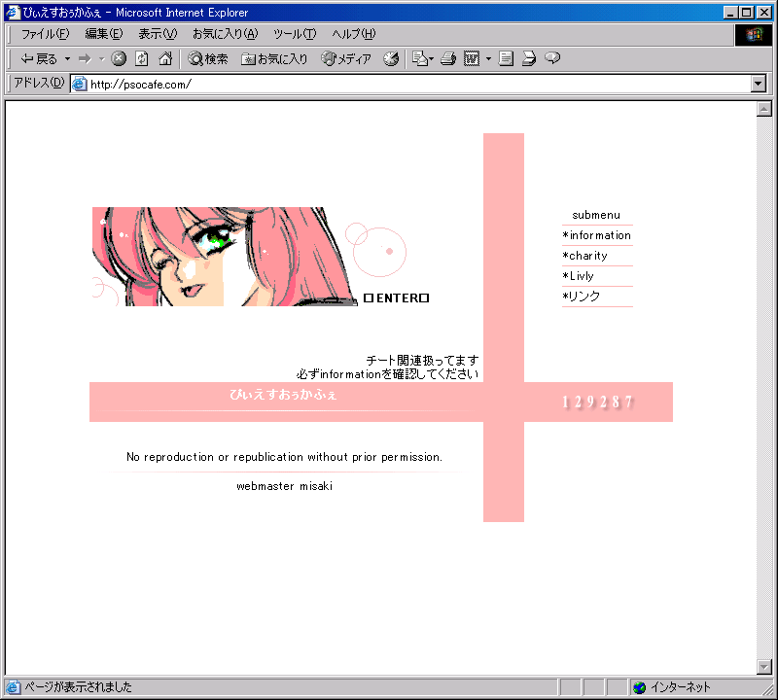The width and height of the screenshot is (778, 700).
Task: Open the Forward history dropdown arrow
Action: click(x=101, y=59)
